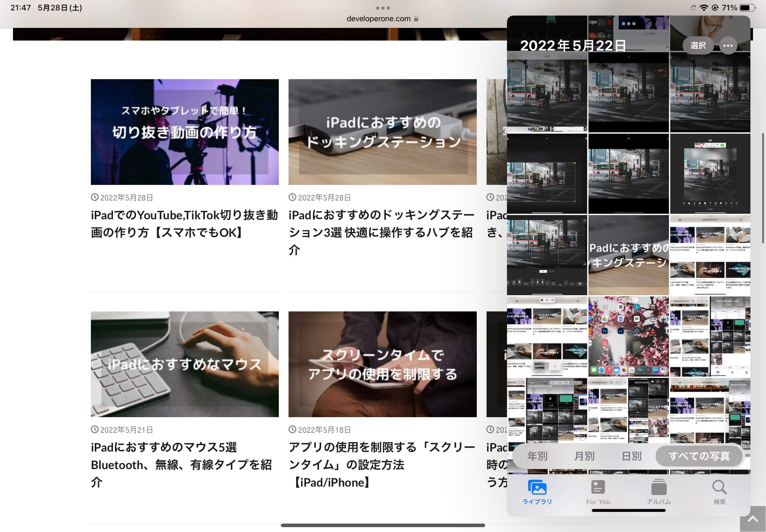Click the Photos date heading 2022年5月22日
This screenshot has width=766, height=532.
pos(573,46)
